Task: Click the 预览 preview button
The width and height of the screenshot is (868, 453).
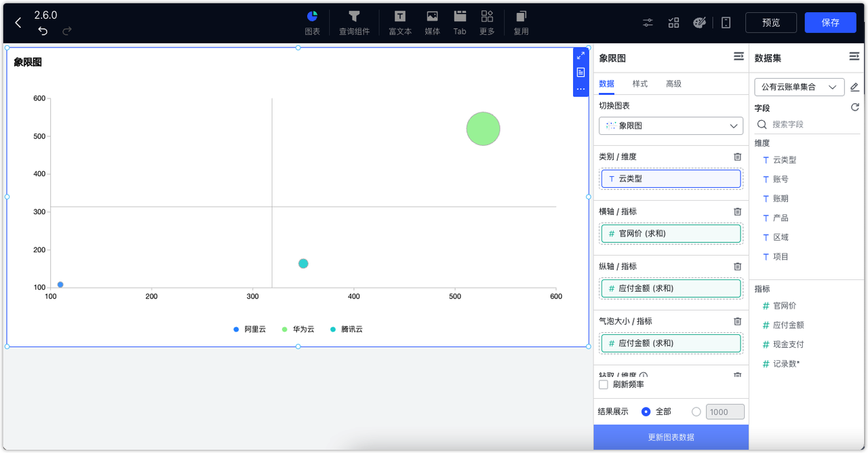Action: coord(771,22)
